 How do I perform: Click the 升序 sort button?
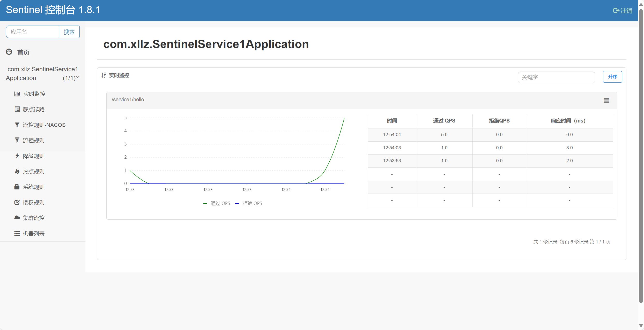tap(612, 77)
